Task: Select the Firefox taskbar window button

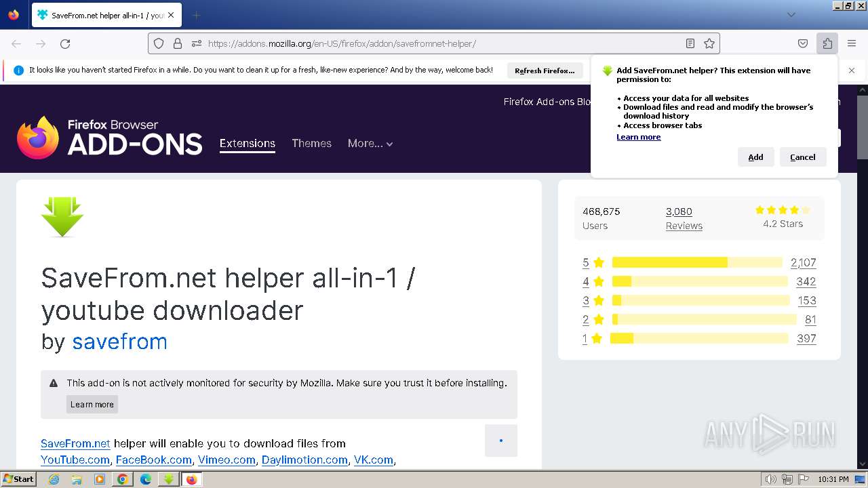Action: tap(191, 479)
